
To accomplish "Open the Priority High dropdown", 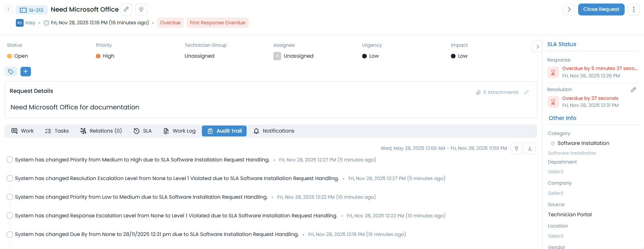I will [x=108, y=56].
